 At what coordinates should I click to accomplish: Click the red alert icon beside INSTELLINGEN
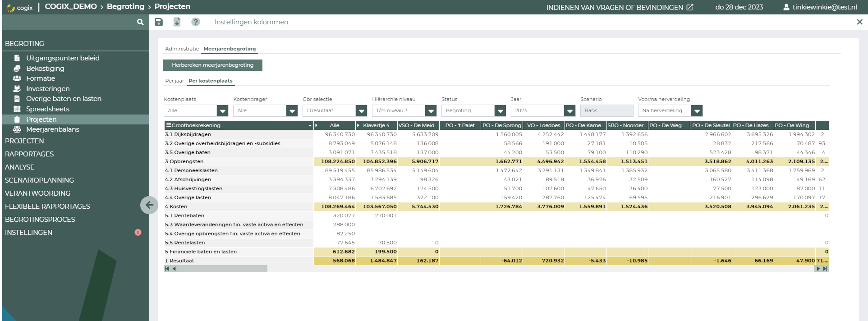pos(138,232)
